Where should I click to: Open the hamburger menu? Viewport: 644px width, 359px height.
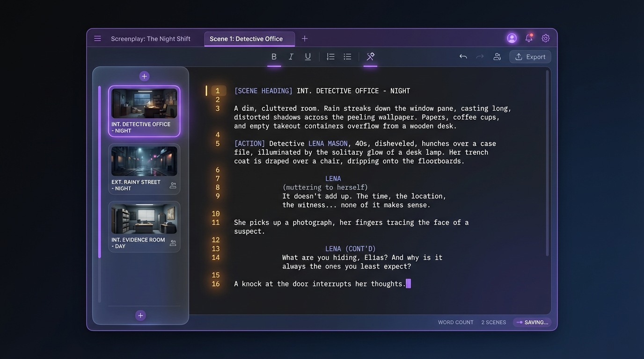click(97, 38)
